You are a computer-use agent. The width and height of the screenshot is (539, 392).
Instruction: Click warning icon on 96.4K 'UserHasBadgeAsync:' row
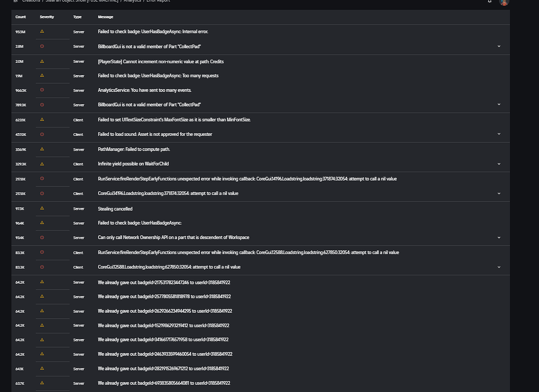(42, 223)
